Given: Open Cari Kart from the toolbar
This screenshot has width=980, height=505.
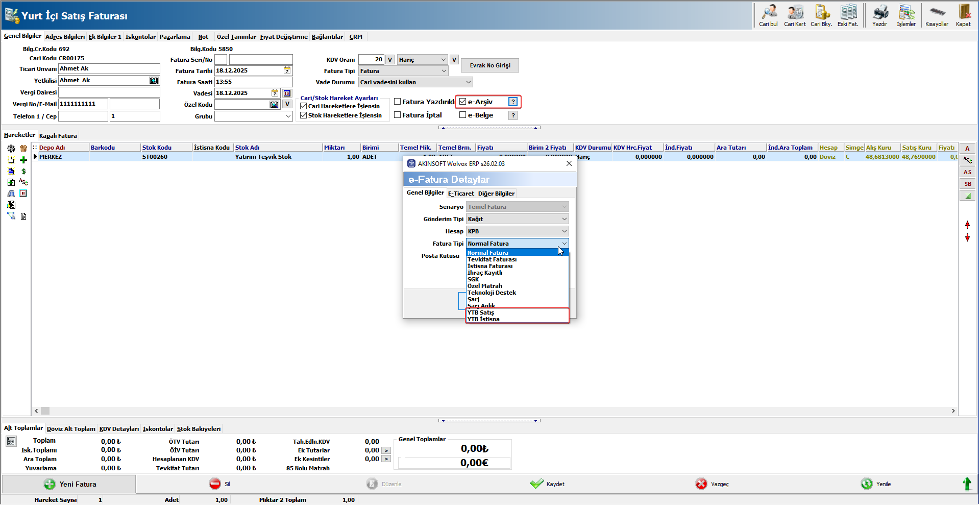Looking at the screenshot, I should pos(795,13).
